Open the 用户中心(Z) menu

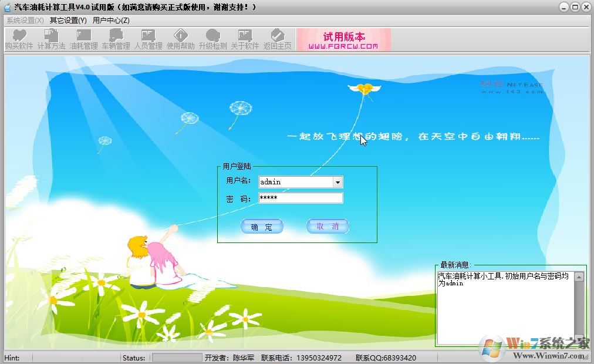[x=110, y=20]
